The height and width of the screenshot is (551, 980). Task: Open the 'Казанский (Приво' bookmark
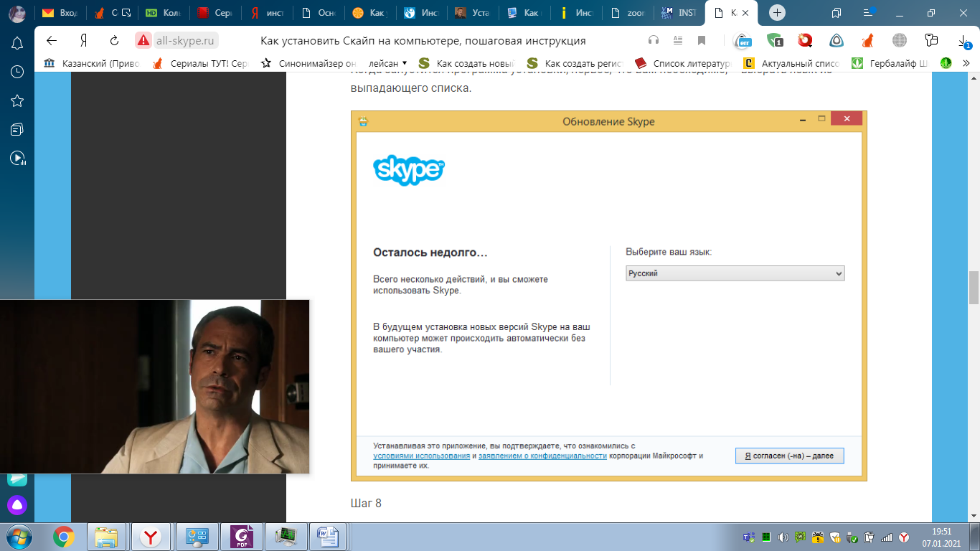tap(91, 63)
